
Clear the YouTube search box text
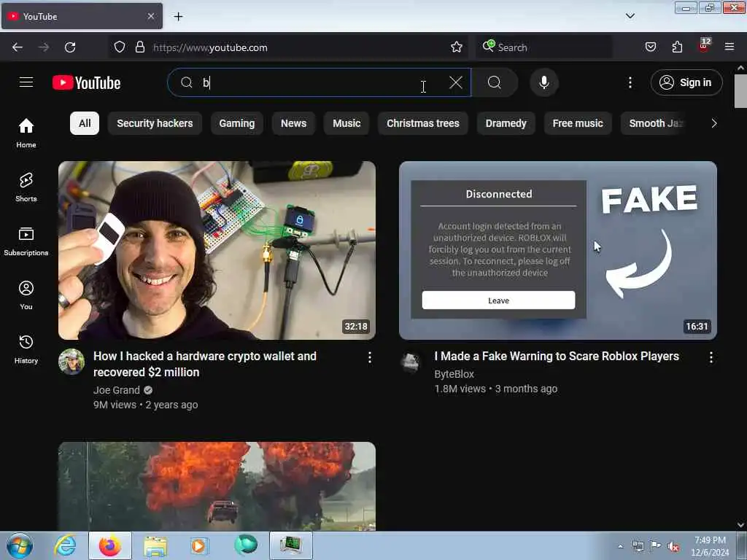[x=455, y=82]
